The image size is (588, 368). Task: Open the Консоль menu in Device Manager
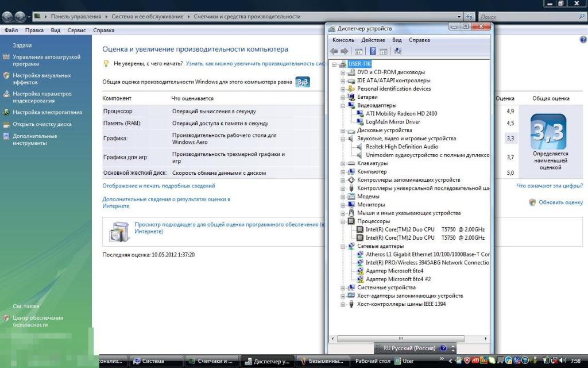point(343,40)
